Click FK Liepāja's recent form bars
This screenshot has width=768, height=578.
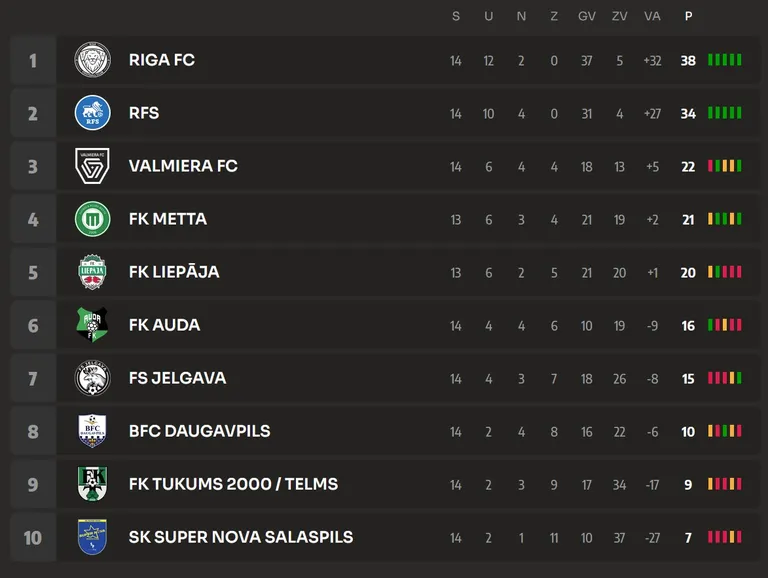pyautogui.click(x=724, y=272)
